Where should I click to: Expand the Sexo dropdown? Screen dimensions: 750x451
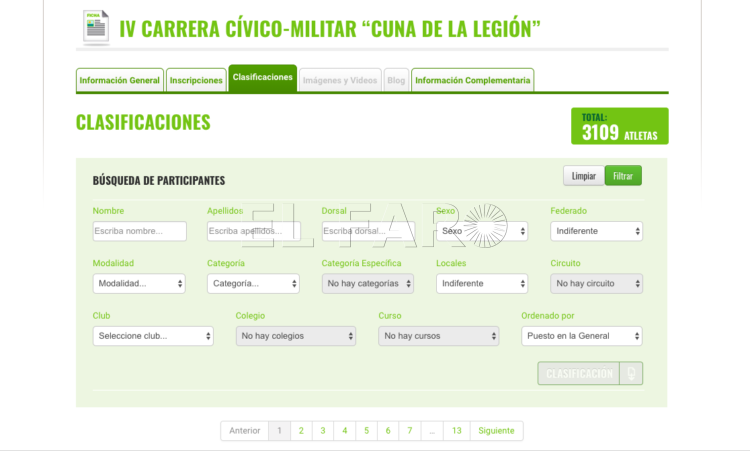(482, 231)
